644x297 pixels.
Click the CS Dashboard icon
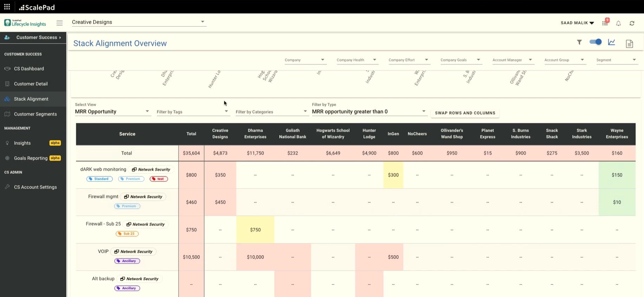[7, 69]
